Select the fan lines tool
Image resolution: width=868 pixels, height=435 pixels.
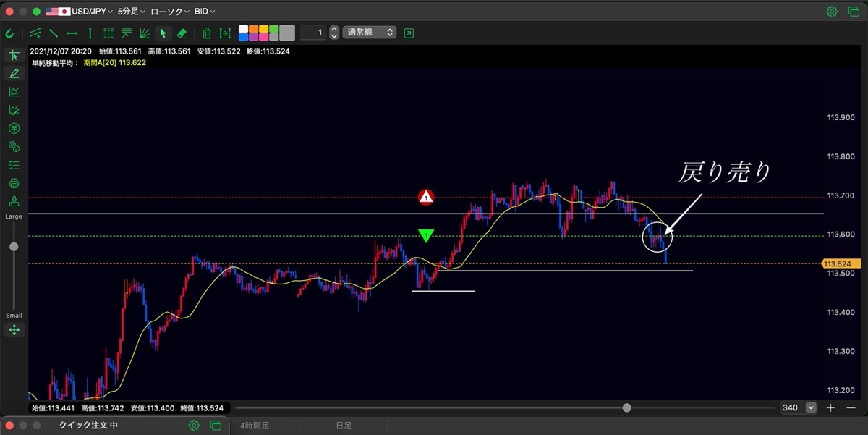click(145, 33)
